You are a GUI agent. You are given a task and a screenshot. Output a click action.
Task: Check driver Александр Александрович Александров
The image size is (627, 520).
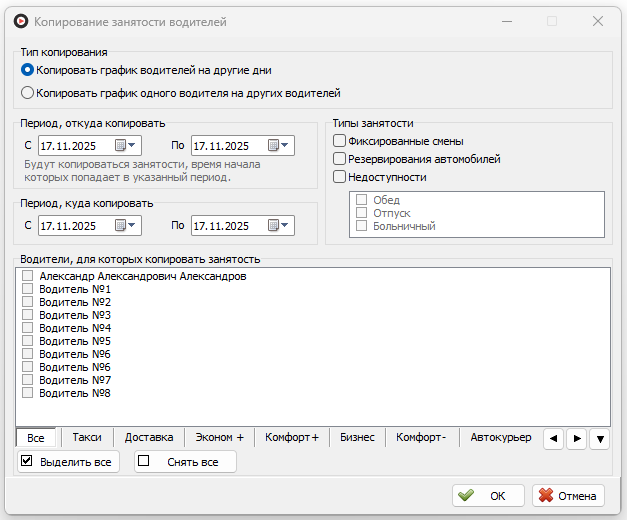(28, 276)
